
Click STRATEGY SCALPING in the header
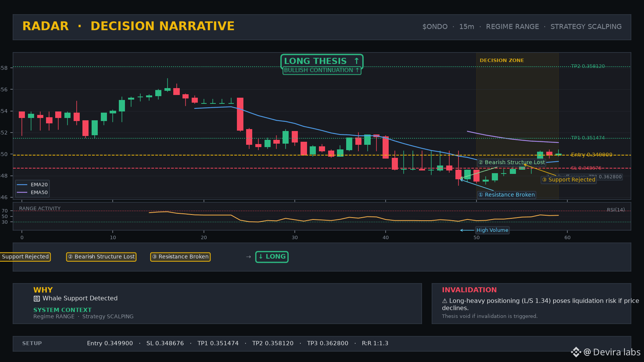point(586,27)
